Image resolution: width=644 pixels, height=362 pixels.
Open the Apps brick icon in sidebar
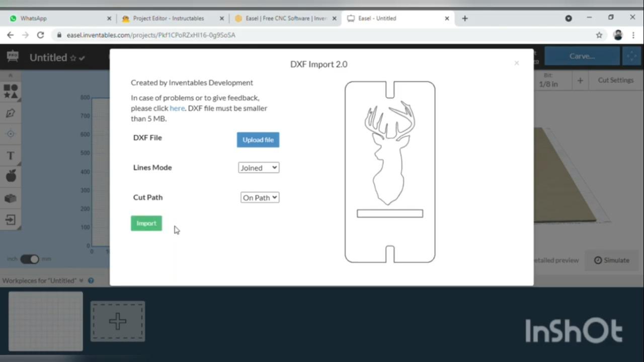click(x=11, y=198)
